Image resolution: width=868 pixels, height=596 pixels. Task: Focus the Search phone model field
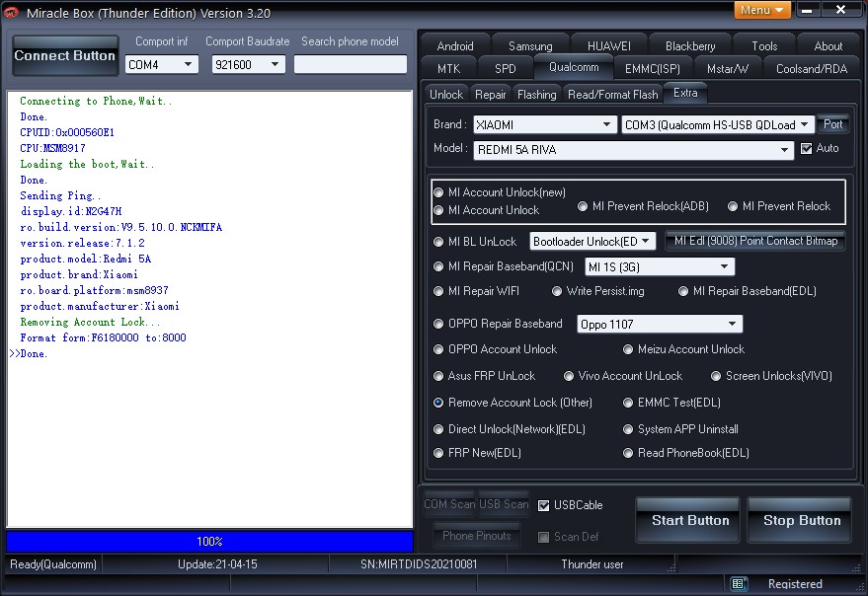pos(350,64)
